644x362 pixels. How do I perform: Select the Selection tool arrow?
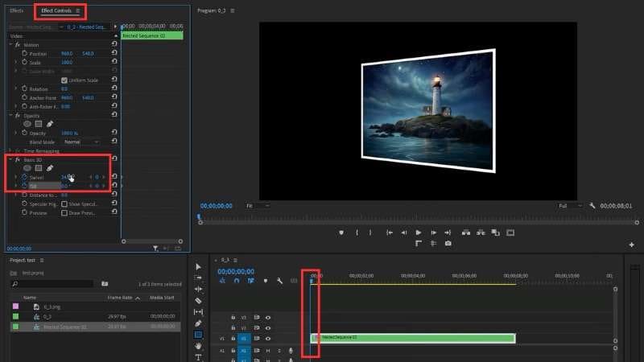(x=198, y=267)
